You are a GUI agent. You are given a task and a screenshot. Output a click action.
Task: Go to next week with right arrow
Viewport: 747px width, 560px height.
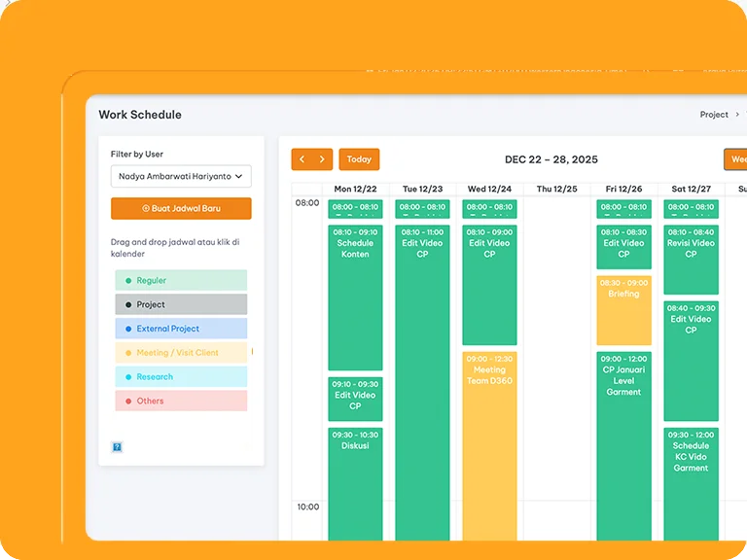323,159
